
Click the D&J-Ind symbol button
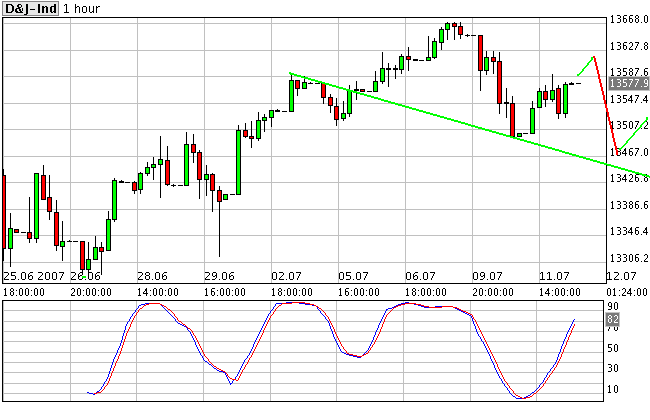[30, 8]
